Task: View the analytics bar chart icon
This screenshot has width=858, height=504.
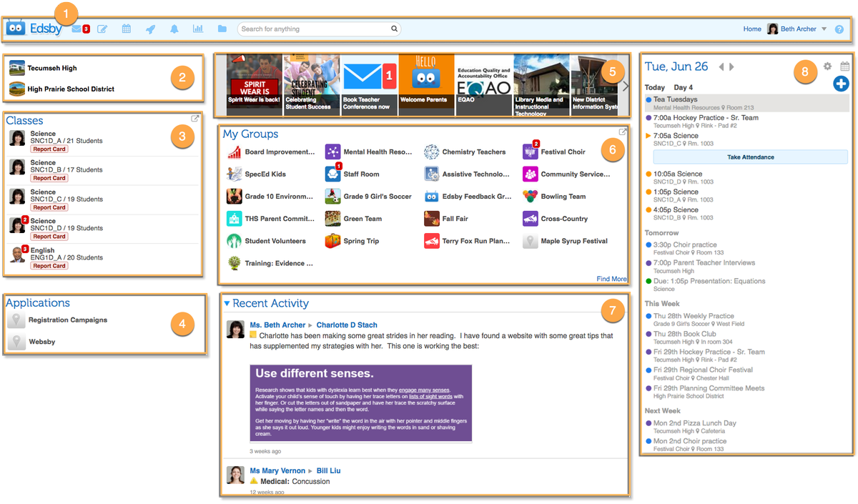Action: [x=198, y=29]
